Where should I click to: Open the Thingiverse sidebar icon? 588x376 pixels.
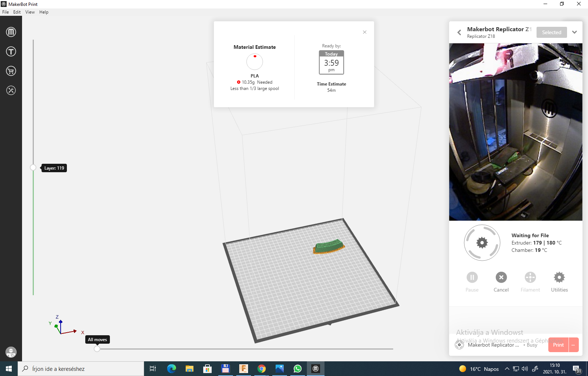tap(11, 51)
